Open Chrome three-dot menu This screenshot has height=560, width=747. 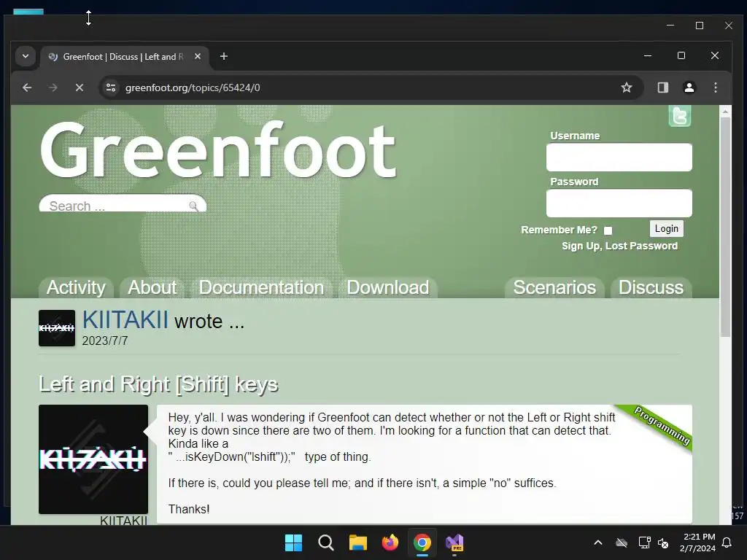716,87
